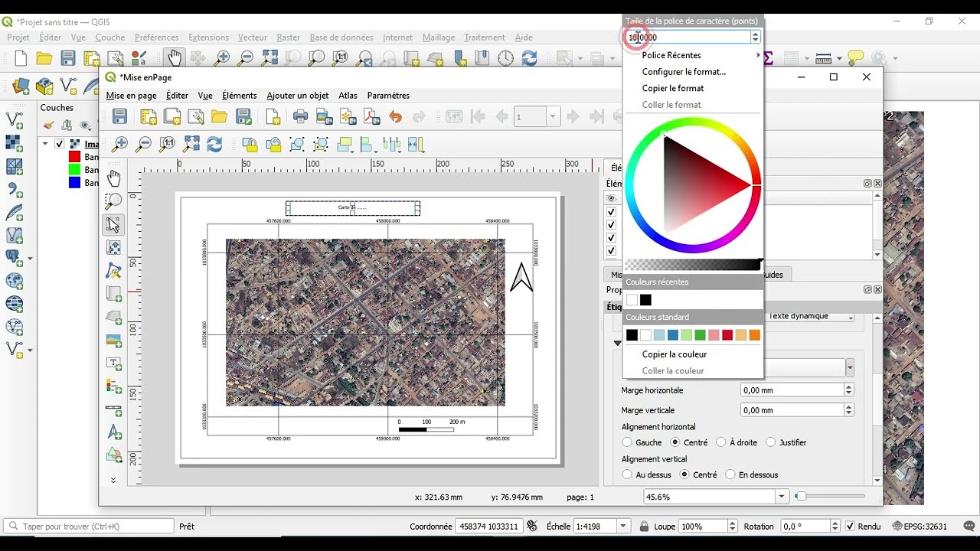Select Gauche horizontal alignment
Viewport: 980px width, 551px height.
coord(627,442)
